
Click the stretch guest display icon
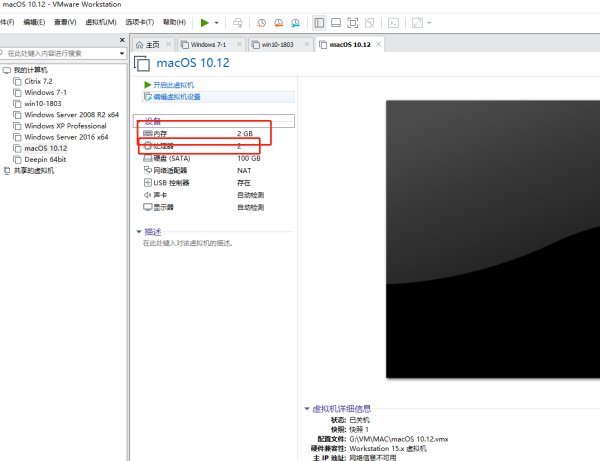pos(417,23)
